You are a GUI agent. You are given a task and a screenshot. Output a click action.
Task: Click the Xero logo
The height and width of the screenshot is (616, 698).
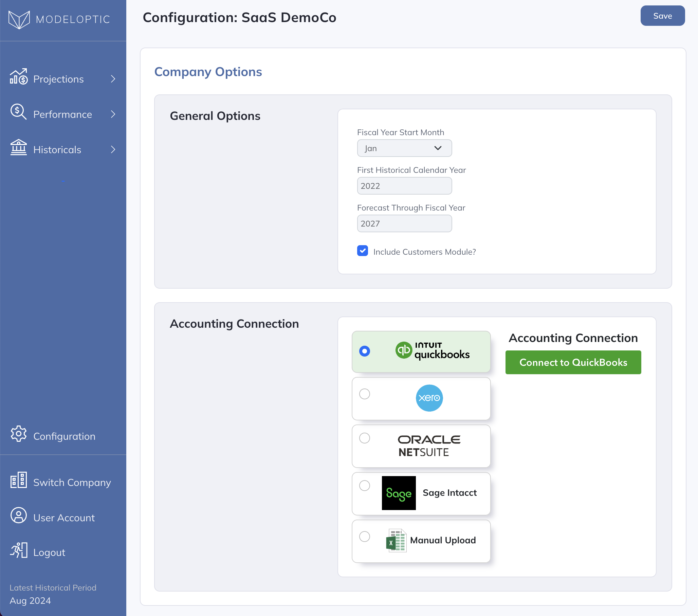pyautogui.click(x=429, y=398)
